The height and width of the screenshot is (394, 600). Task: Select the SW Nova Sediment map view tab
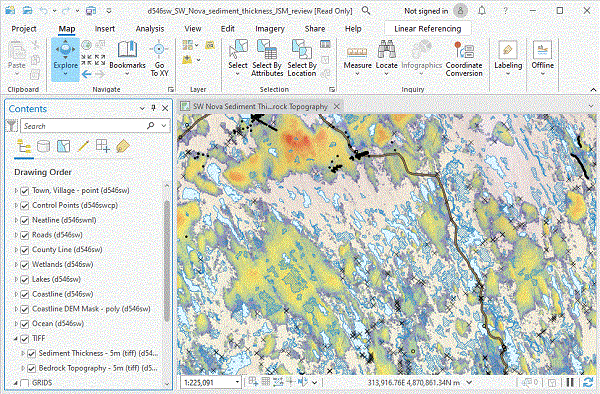260,106
